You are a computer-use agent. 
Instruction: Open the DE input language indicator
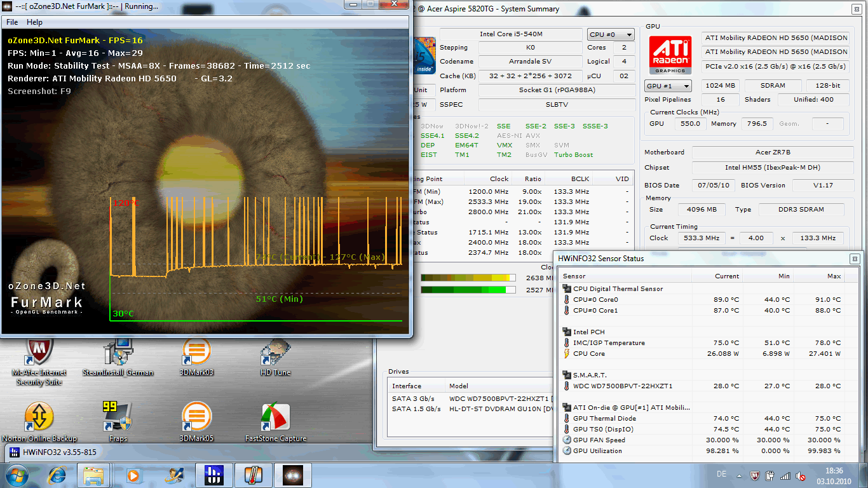[x=721, y=475]
